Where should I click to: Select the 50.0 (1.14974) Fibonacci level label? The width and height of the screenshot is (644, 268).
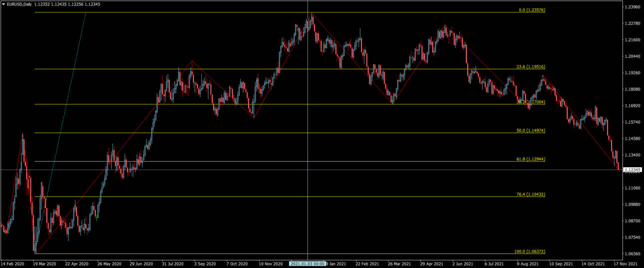[x=531, y=131]
